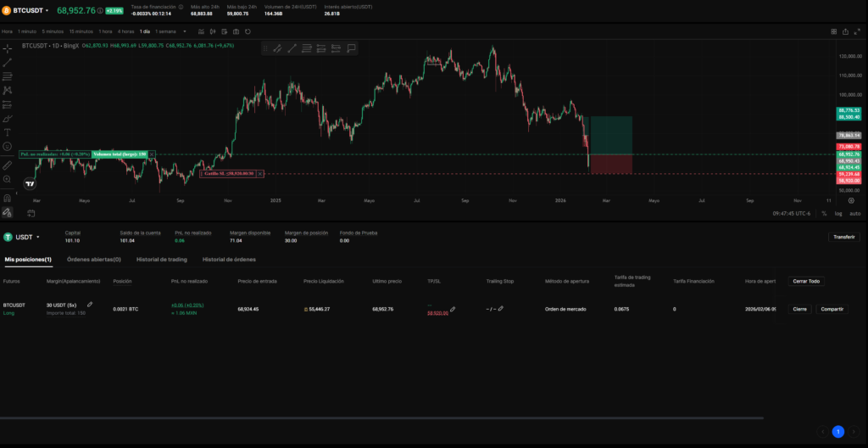
Task: Toggle log scale on price axis
Action: [x=837, y=213]
